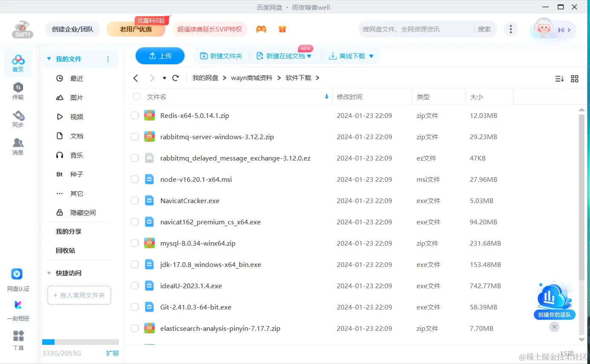Click the gift box icon in header

[282, 29]
